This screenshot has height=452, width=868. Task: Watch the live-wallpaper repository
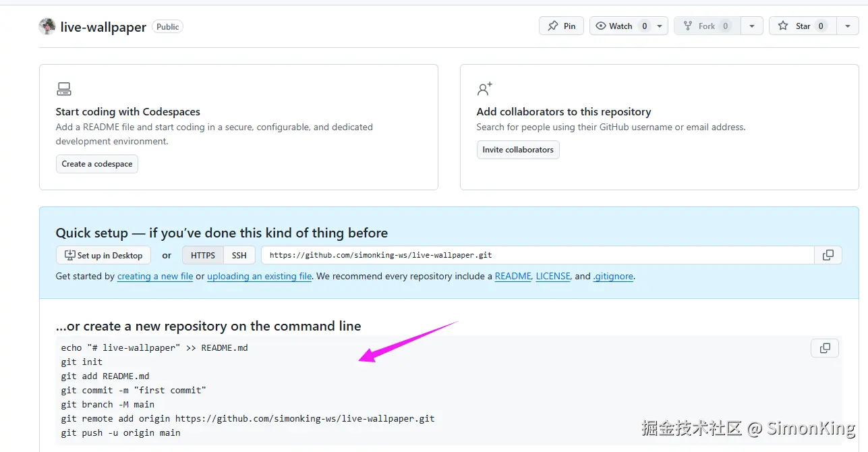[x=620, y=26]
